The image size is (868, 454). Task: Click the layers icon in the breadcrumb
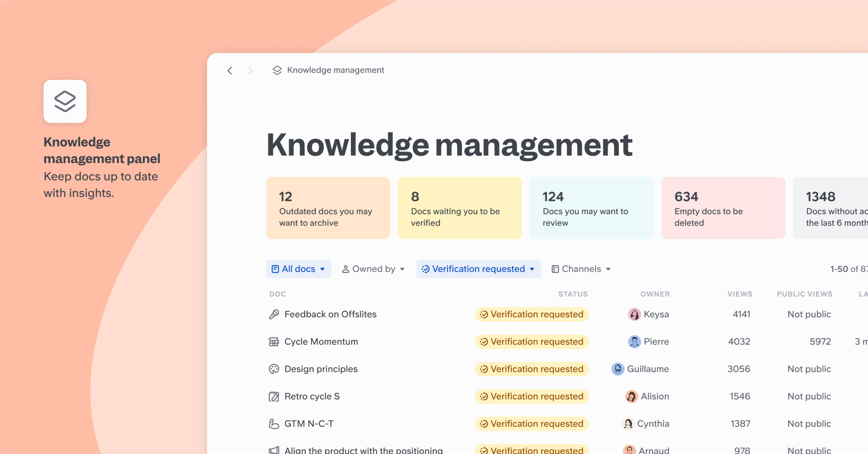coord(277,70)
